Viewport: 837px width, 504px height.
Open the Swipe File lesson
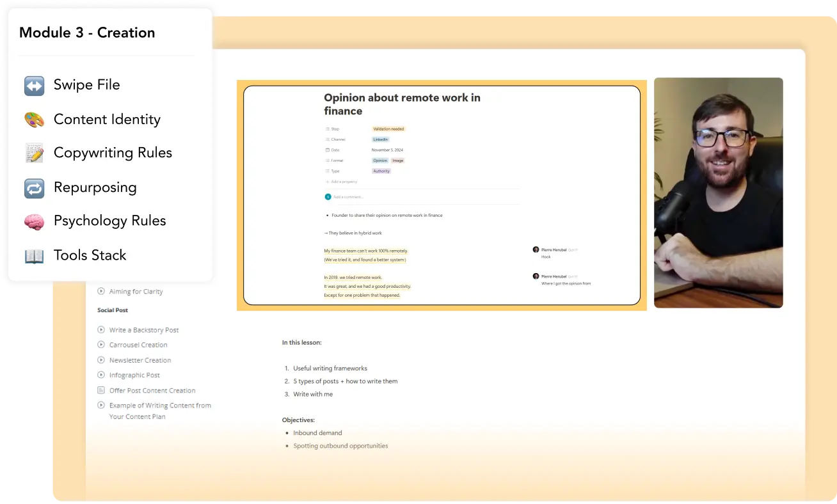[x=87, y=84]
